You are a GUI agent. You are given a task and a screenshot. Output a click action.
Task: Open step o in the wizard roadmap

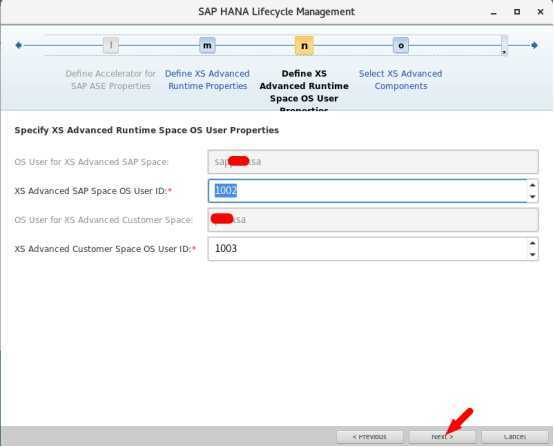point(401,45)
